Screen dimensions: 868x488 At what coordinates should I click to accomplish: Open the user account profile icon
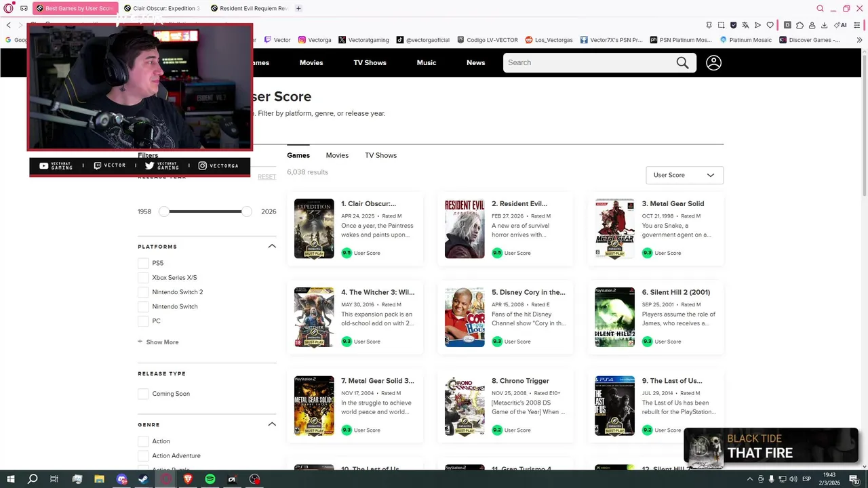(x=713, y=62)
